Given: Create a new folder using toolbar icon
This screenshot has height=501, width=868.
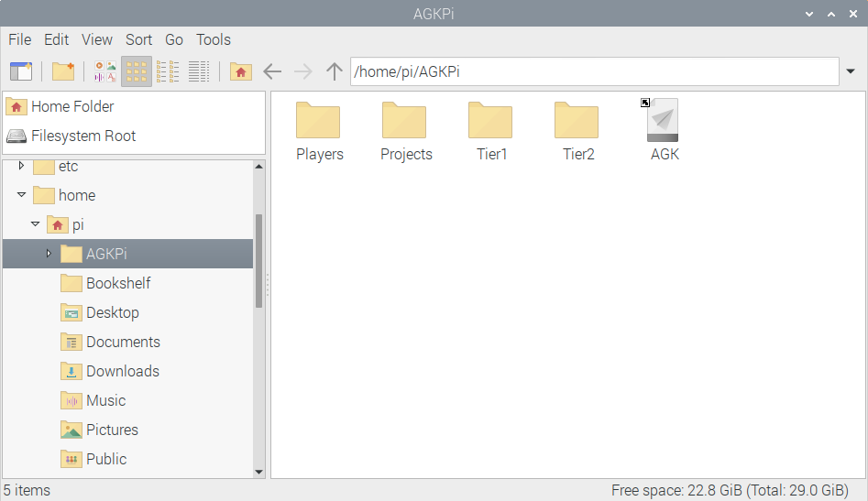Looking at the screenshot, I should click(62, 71).
